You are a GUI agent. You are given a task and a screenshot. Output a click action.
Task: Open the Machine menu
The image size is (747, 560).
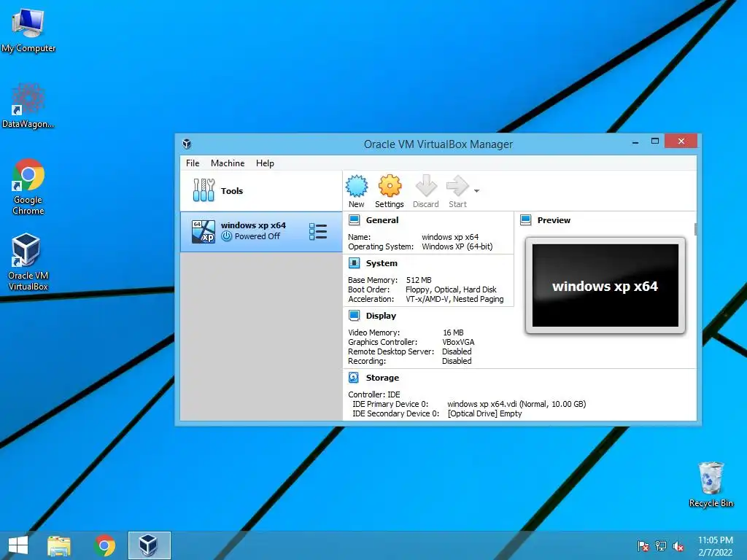(228, 163)
